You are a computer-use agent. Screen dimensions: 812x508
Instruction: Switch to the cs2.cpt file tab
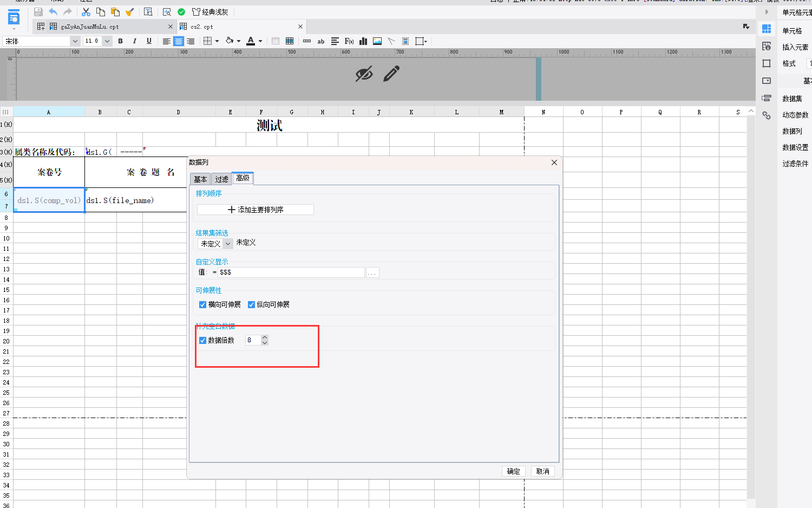202,27
